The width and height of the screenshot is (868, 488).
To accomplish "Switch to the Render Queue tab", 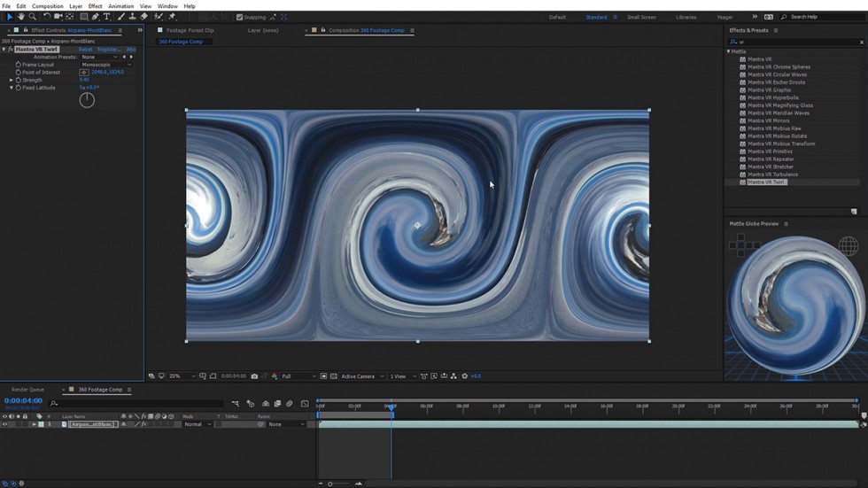I will [x=27, y=390].
